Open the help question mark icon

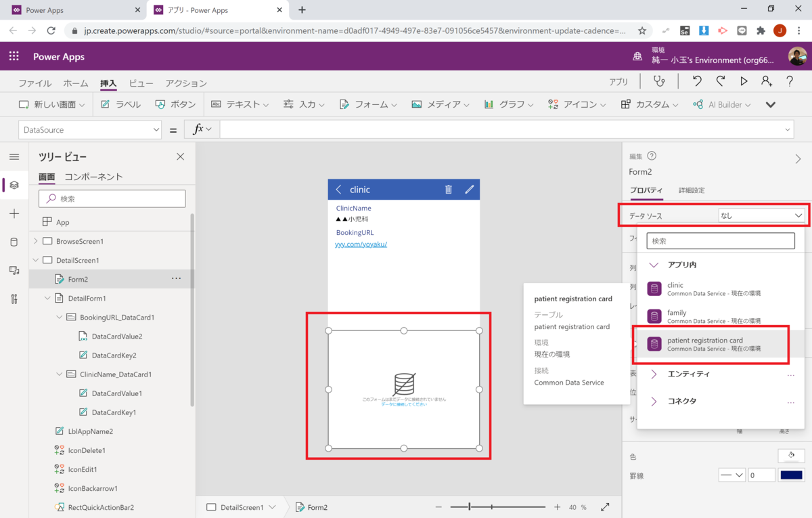[790, 81]
